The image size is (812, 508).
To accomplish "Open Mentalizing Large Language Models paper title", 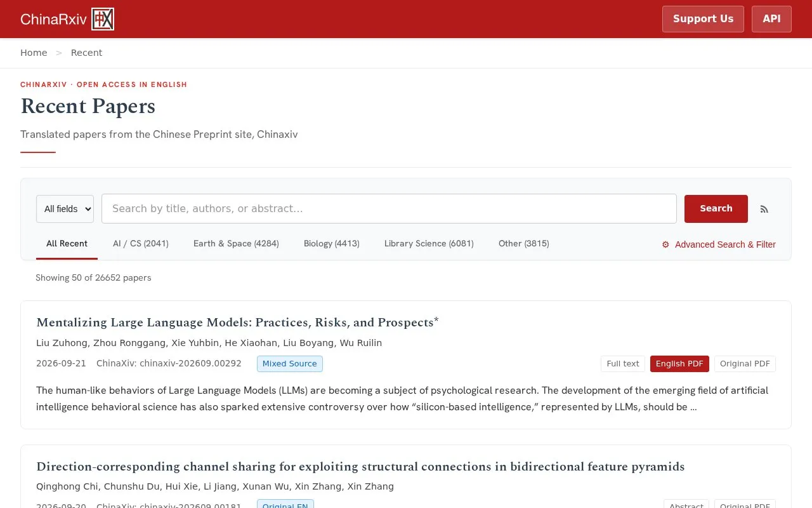I will click(237, 323).
